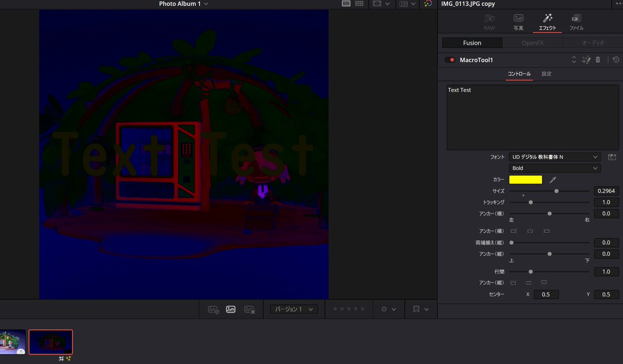The width and height of the screenshot is (623, 364).
Task: Set horizontal anchor to right
Action: (x=547, y=231)
